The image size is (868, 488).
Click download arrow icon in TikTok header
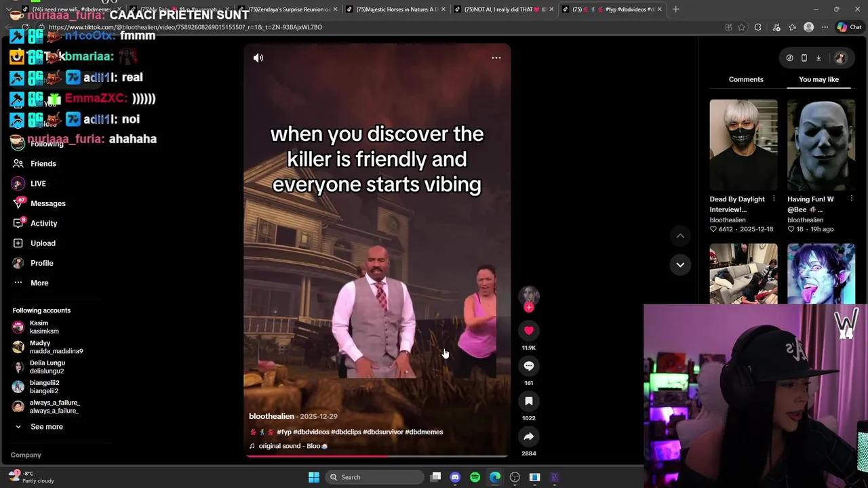click(x=818, y=58)
